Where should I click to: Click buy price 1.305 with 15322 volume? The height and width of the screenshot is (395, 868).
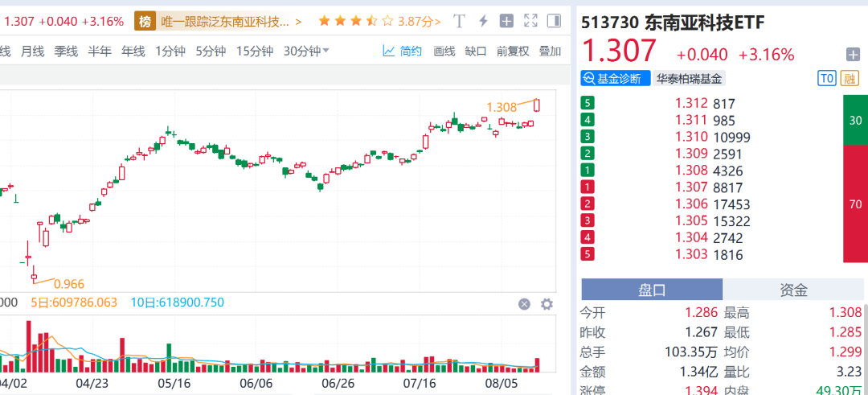point(691,221)
